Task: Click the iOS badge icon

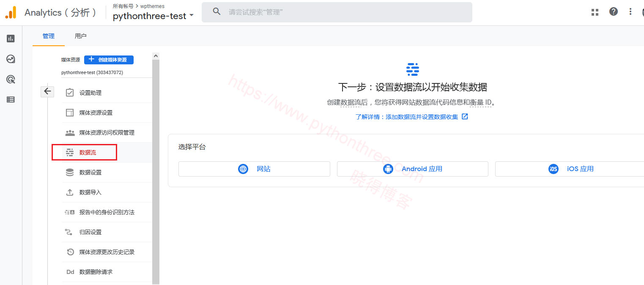Action: (554, 169)
